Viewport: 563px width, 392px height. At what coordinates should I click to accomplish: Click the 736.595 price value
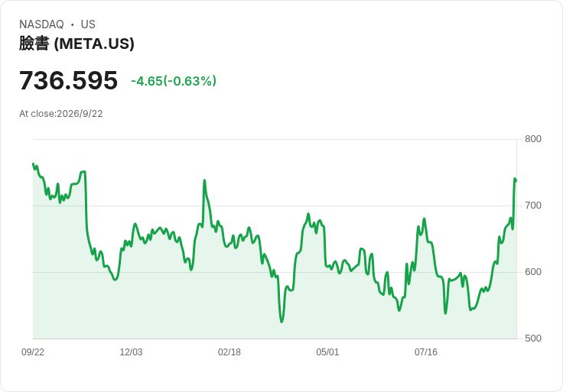pyautogui.click(x=68, y=80)
